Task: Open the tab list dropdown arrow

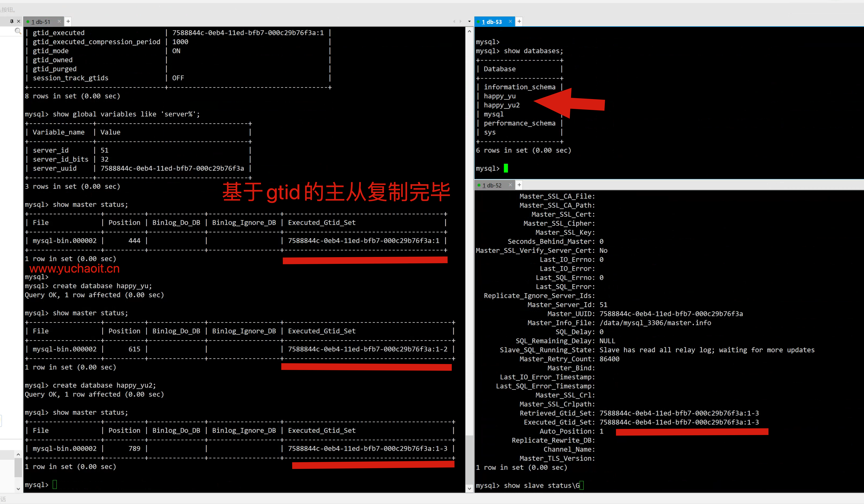Action: (469, 21)
